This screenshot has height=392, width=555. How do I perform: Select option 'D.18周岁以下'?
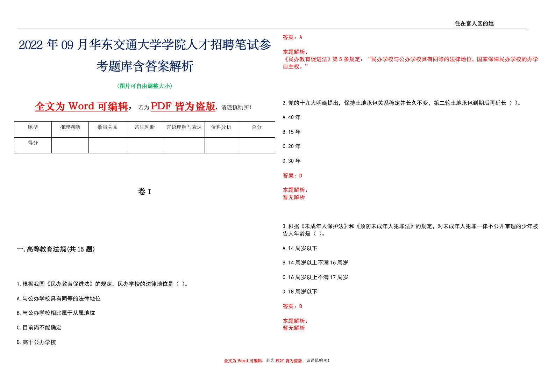tap(300, 292)
